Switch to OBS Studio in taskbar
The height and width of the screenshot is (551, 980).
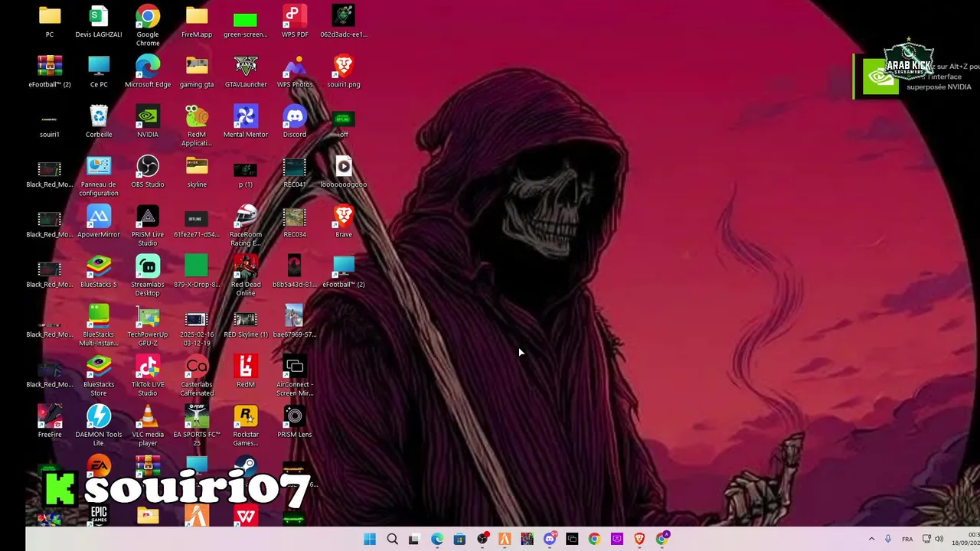pyautogui.click(x=482, y=539)
